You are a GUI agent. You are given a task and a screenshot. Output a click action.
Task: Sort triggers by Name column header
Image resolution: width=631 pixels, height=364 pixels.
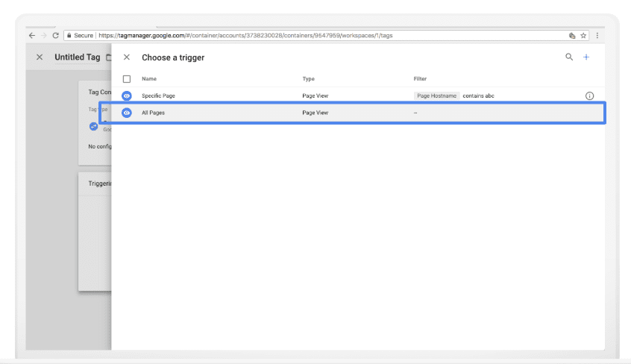point(149,78)
